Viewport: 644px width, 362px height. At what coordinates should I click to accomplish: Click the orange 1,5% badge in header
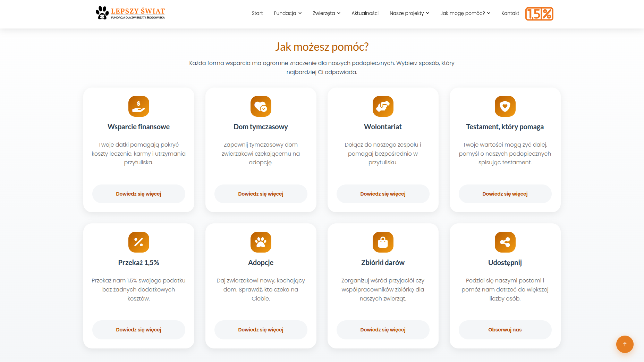539,14
